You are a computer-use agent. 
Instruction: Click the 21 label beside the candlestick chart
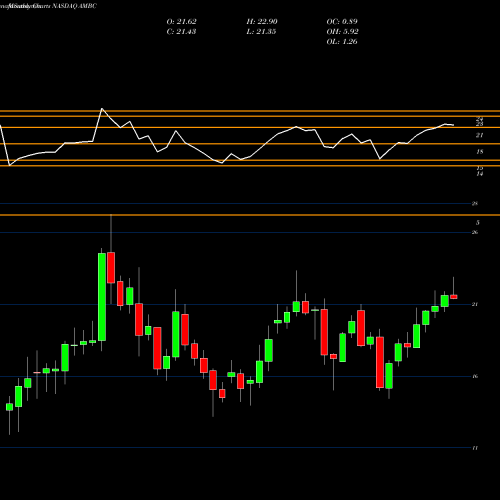pyautogui.click(x=475, y=304)
